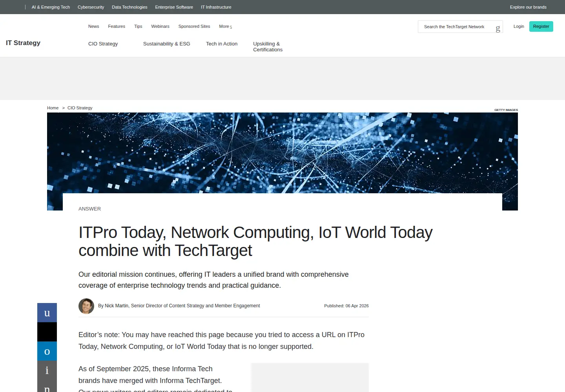Click Nick Martin's author photo

86,306
